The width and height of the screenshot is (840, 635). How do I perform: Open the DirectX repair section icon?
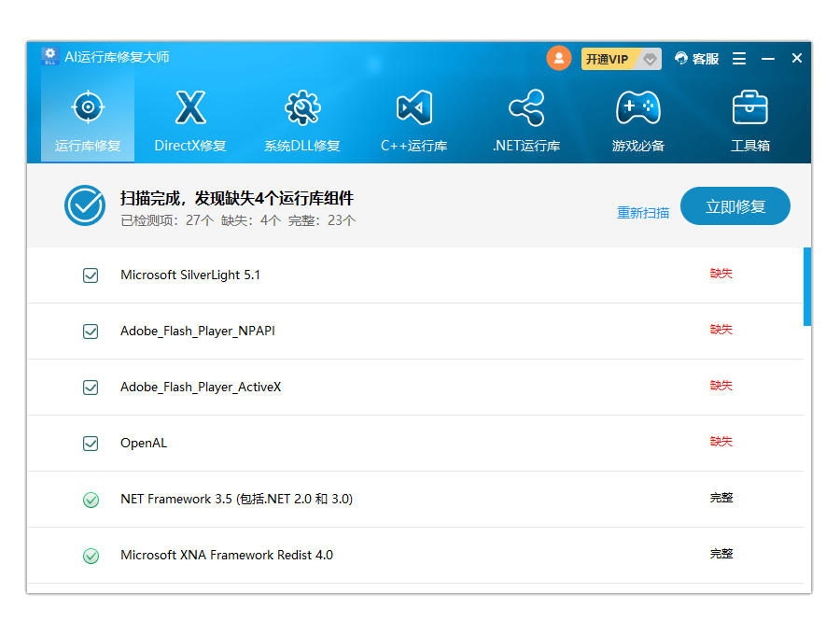coord(190,109)
